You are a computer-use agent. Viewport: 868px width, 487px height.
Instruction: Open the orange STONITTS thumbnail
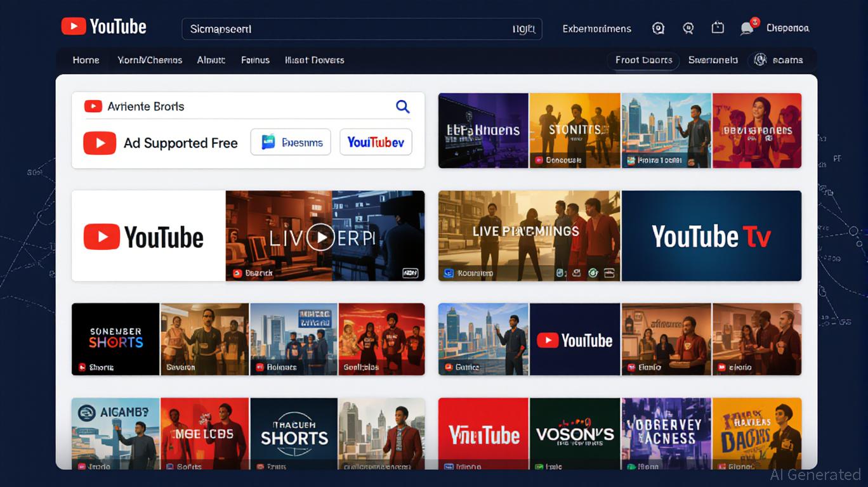tap(575, 131)
